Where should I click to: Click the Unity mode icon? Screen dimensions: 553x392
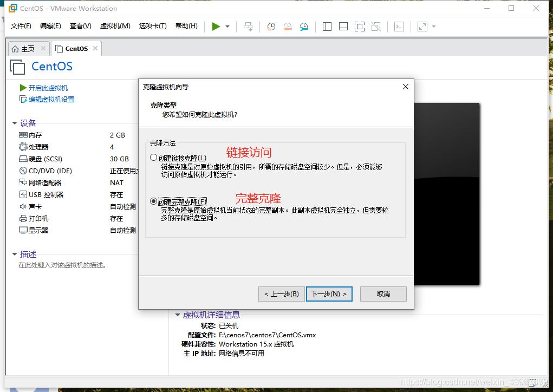pyautogui.click(x=375, y=26)
